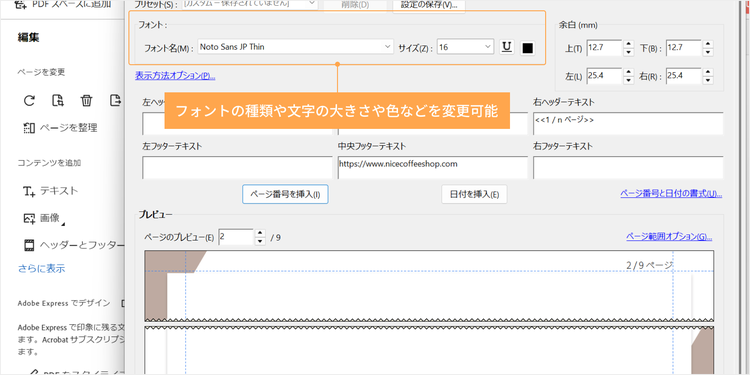The width and height of the screenshot is (750, 375).
Task: Increase the 上 margin value
Action: point(629,44)
